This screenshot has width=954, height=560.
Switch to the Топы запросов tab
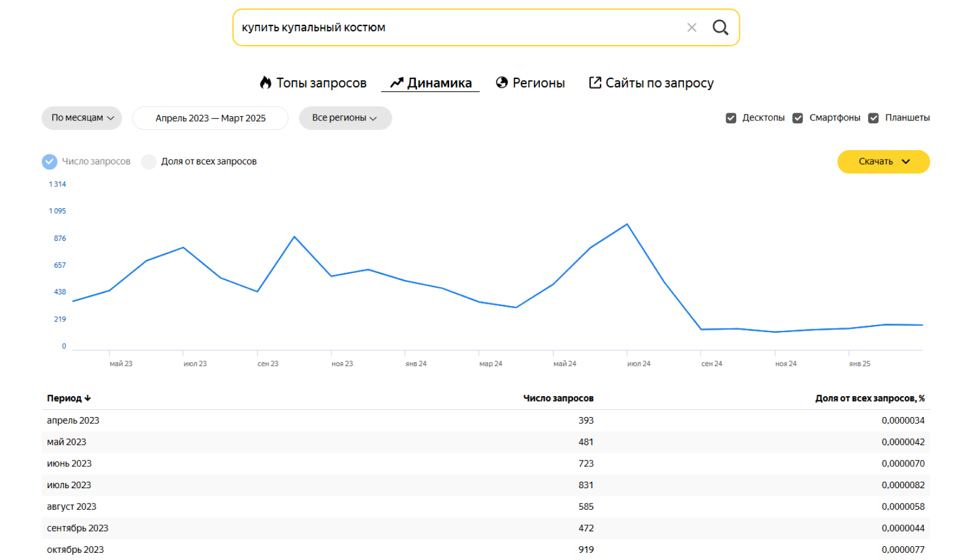pyautogui.click(x=321, y=83)
